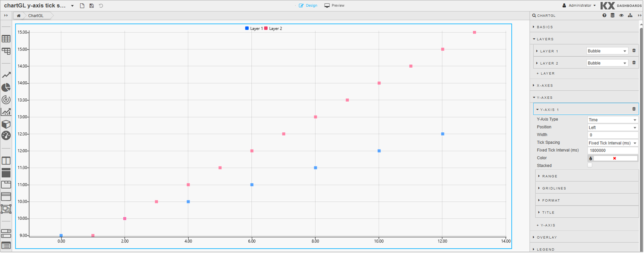644x253 pixels.
Task: Open the data sources database icon
Action: click(x=612, y=16)
